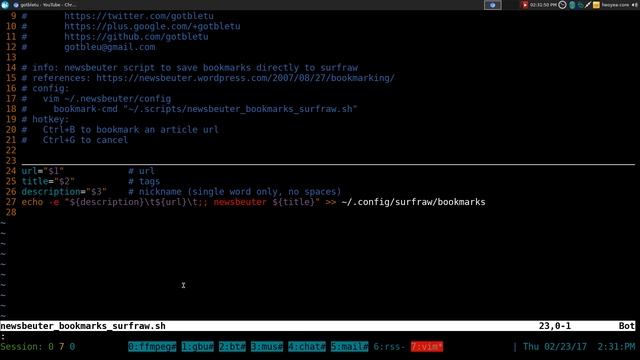Click the workspace pager thumbnail in the panel
Image resolution: width=640 pixels, height=360 pixels.
pos(493,5)
